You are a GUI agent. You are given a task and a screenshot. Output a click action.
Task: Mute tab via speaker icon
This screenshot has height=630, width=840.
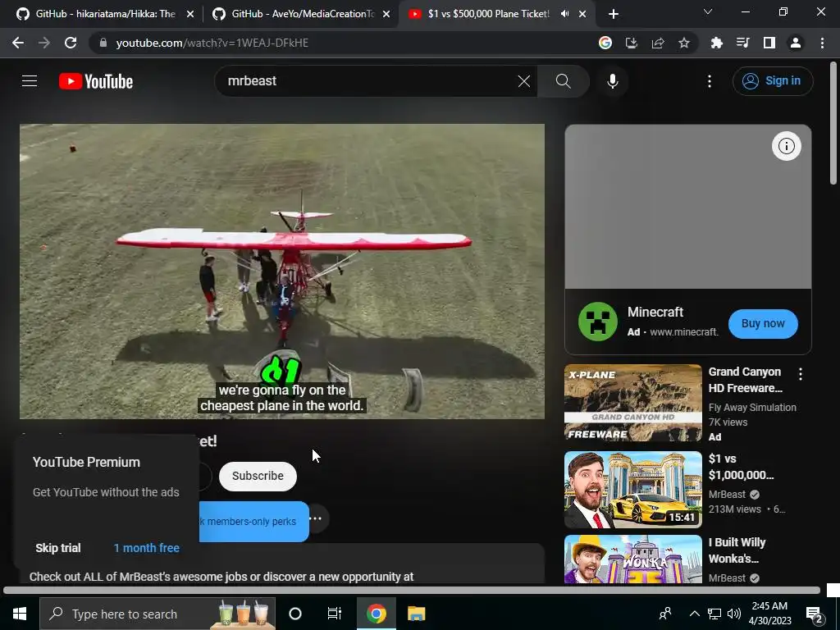(564, 14)
